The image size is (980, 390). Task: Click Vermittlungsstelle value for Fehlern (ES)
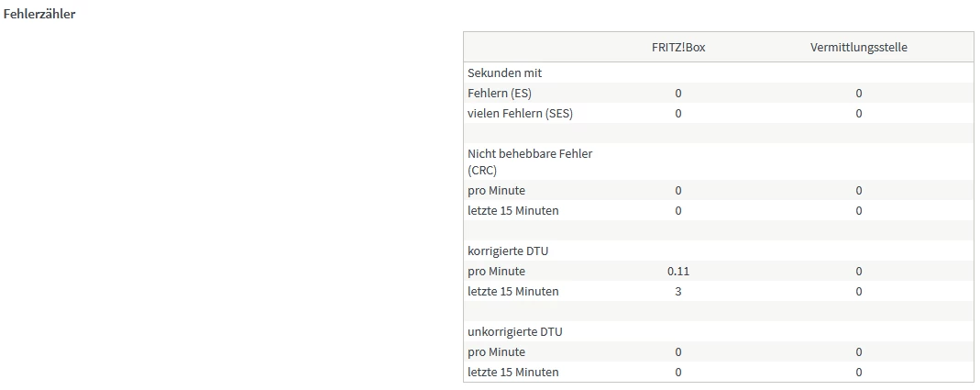858,93
